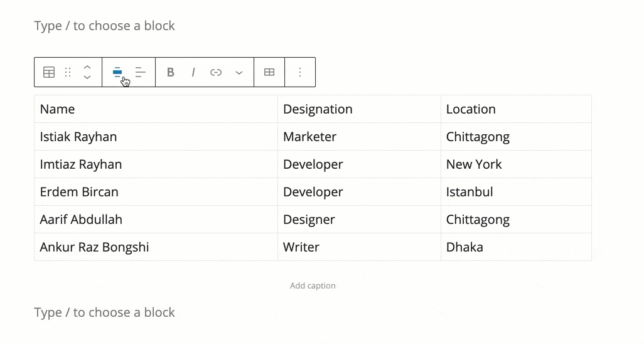The height and width of the screenshot is (345, 644).
Task: Select the Ankur Raz Bongshi cell
Action: tap(156, 247)
